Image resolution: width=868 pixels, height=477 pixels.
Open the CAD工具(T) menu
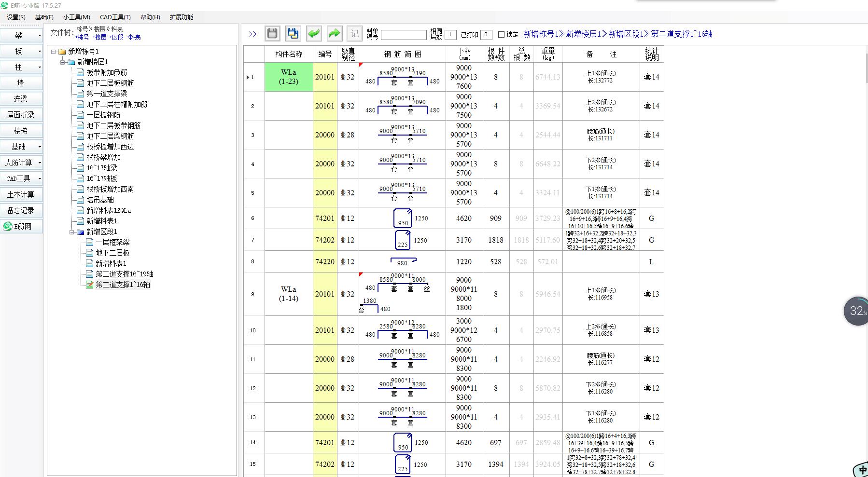[115, 17]
